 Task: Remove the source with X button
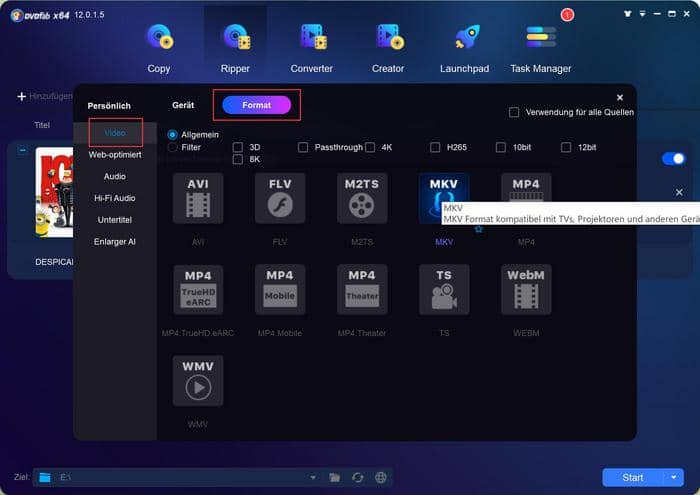click(x=679, y=192)
